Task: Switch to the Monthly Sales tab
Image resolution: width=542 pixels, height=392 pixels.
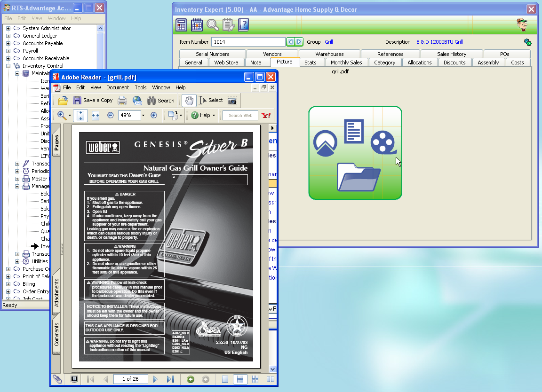Action: pyautogui.click(x=346, y=63)
